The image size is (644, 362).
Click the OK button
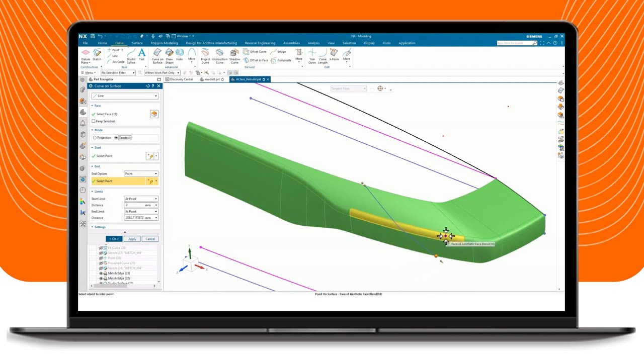point(114,239)
